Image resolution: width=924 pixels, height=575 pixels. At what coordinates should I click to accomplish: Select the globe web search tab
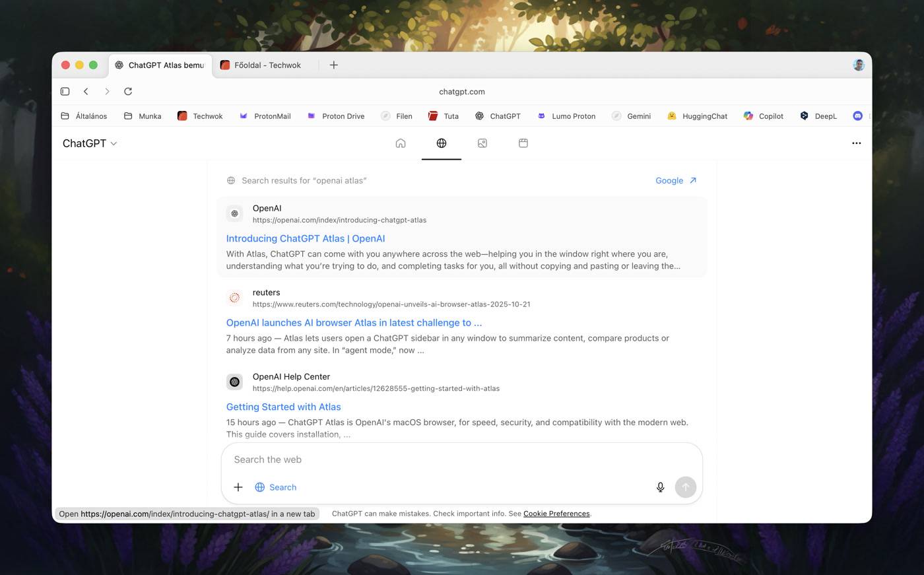(x=442, y=143)
